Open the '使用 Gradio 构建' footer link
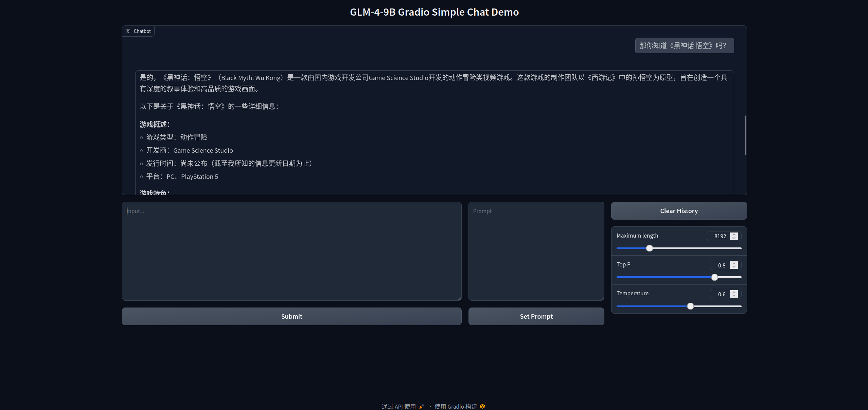 coord(456,406)
